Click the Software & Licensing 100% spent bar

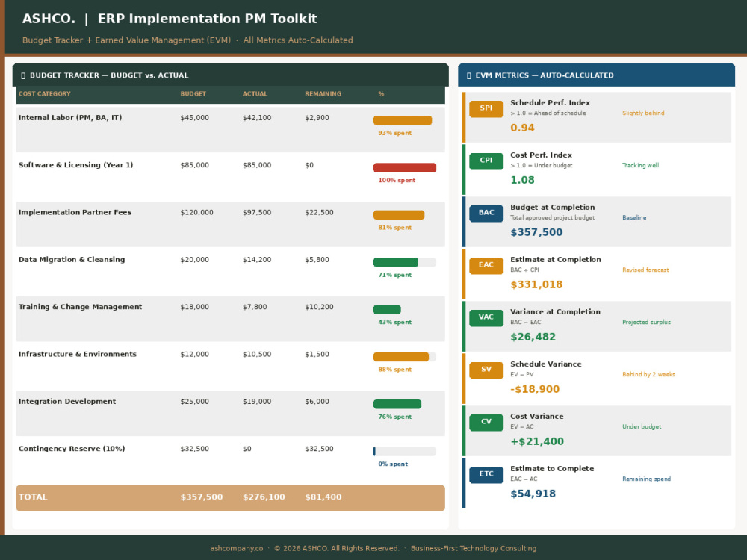tap(404, 167)
